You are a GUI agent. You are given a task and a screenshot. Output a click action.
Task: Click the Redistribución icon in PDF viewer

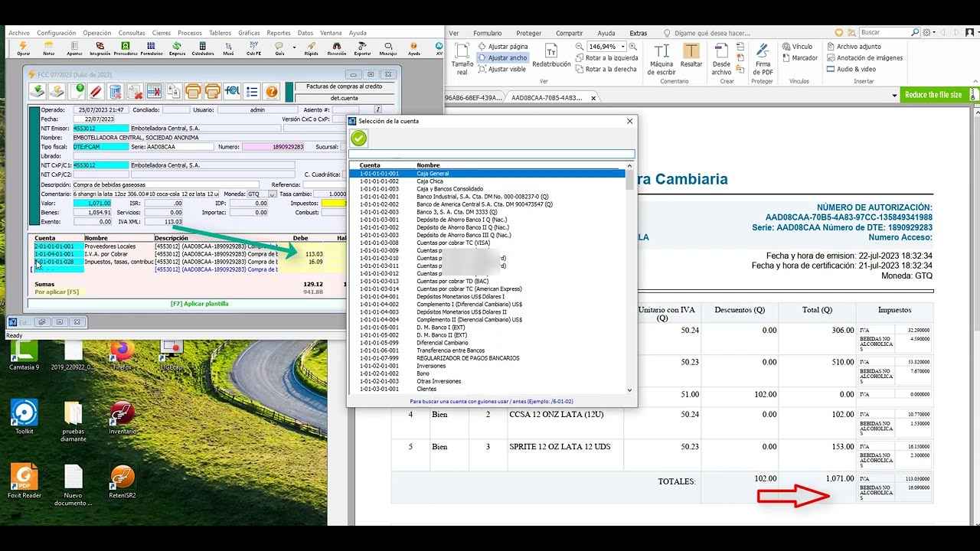tap(551, 56)
